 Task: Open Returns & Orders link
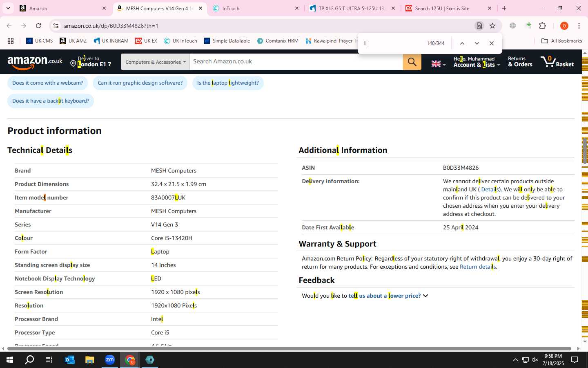point(520,62)
